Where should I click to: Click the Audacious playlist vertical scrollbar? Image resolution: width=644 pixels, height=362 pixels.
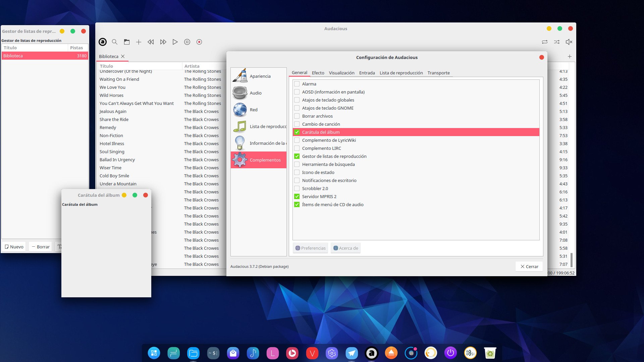pyautogui.click(x=572, y=260)
